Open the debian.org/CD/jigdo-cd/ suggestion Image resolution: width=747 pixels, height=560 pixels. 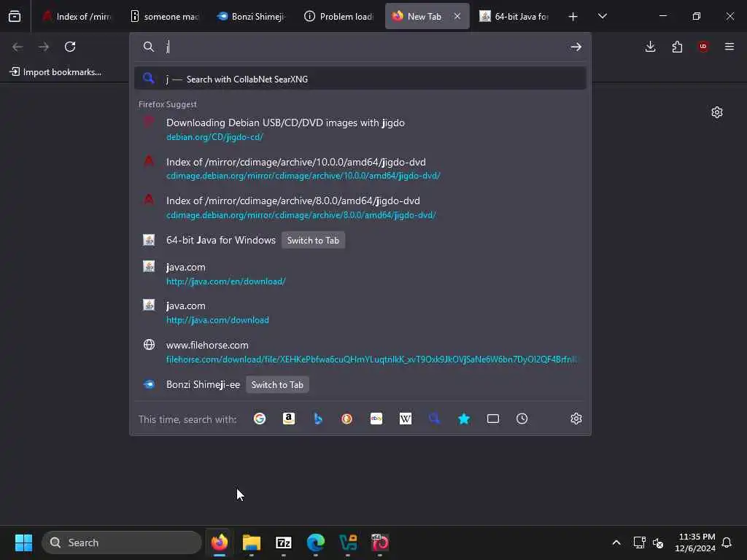click(360, 130)
